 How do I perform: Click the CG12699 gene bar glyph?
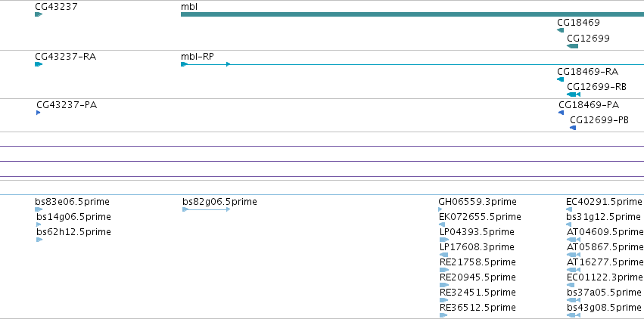click(573, 46)
